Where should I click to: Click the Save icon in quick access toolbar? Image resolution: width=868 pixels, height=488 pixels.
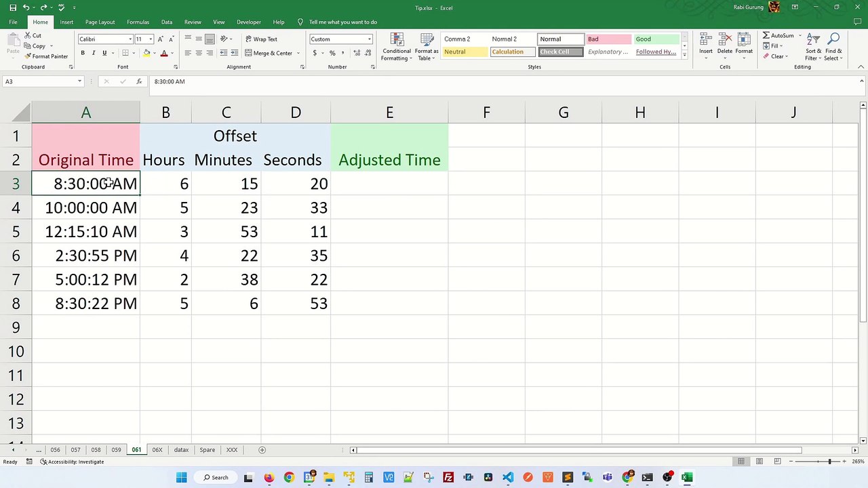point(13,7)
